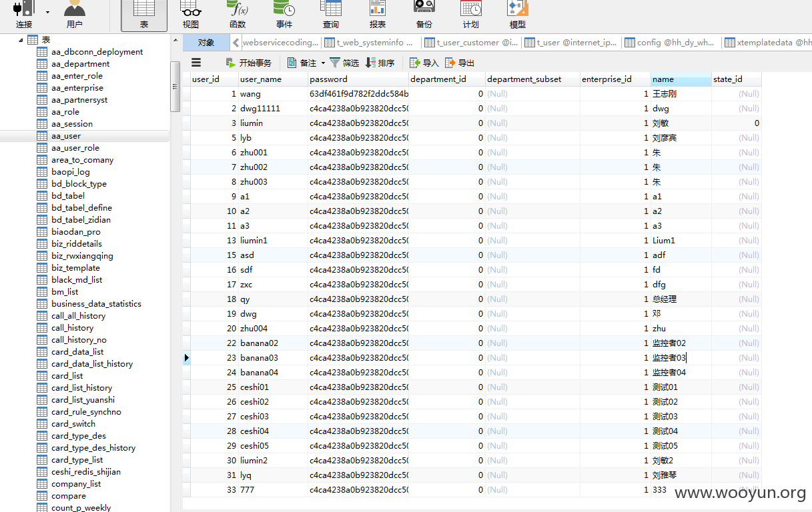Click the name cell '监控者03'
The height and width of the screenshot is (512, 812).
point(681,358)
